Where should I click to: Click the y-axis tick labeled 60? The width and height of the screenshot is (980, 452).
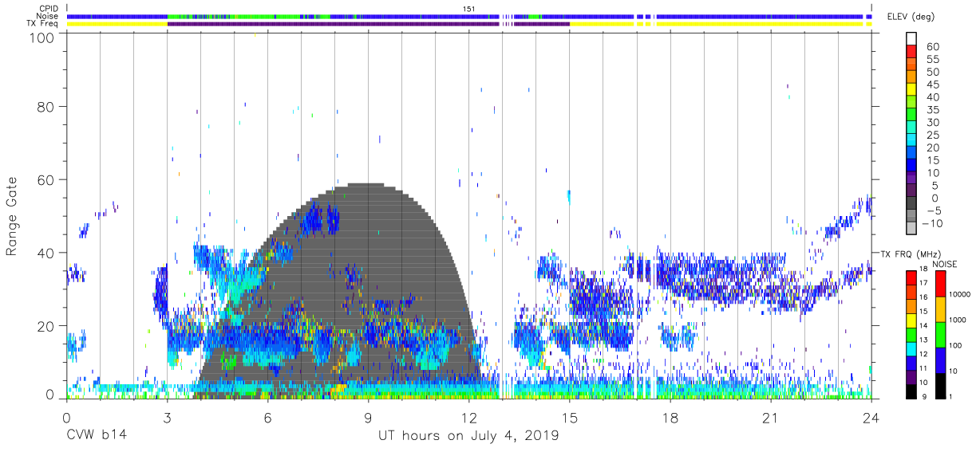tap(46, 179)
